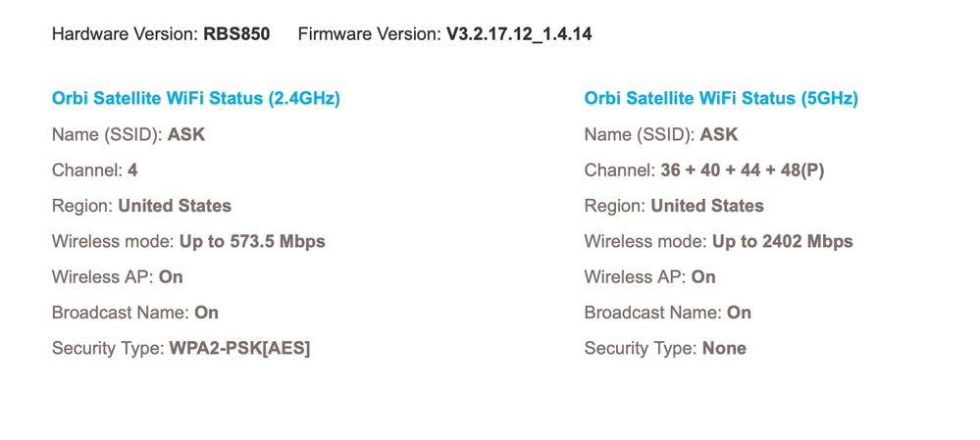This screenshot has height=440, width=980.
Task: Click the 5GHz WiFi Status heading
Action: pyautogui.click(x=721, y=98)
